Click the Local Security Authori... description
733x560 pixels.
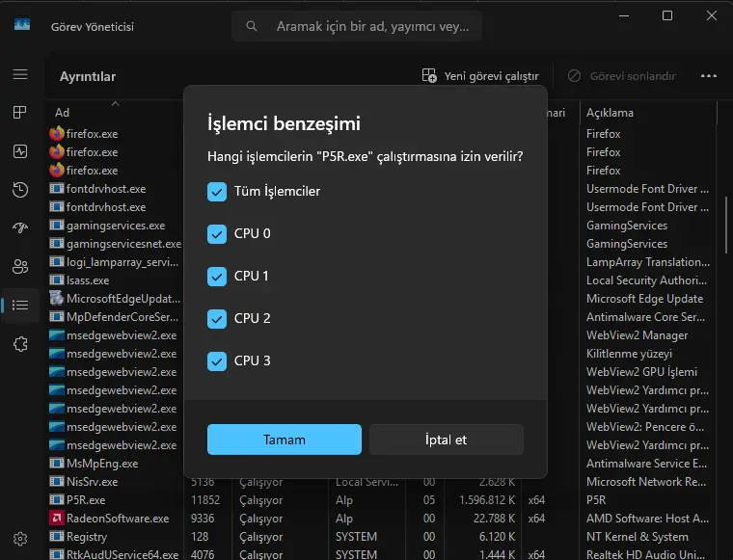[x=646, y=280]
